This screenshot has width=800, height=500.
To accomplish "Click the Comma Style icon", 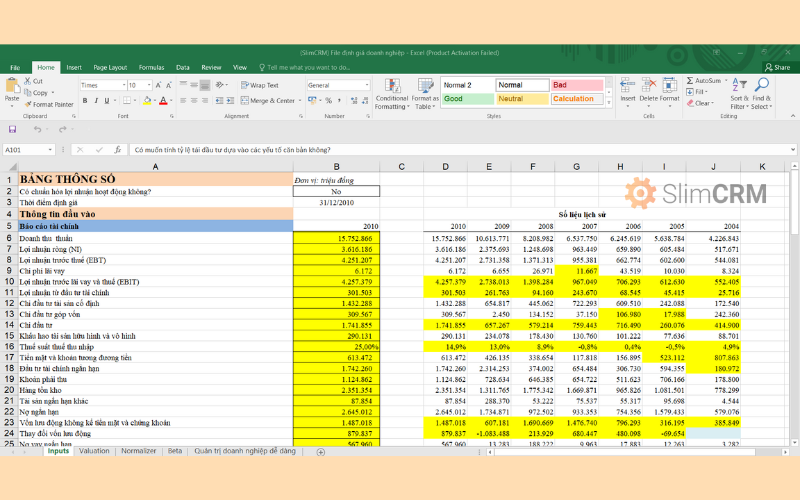I will click(x=339, y=101).
